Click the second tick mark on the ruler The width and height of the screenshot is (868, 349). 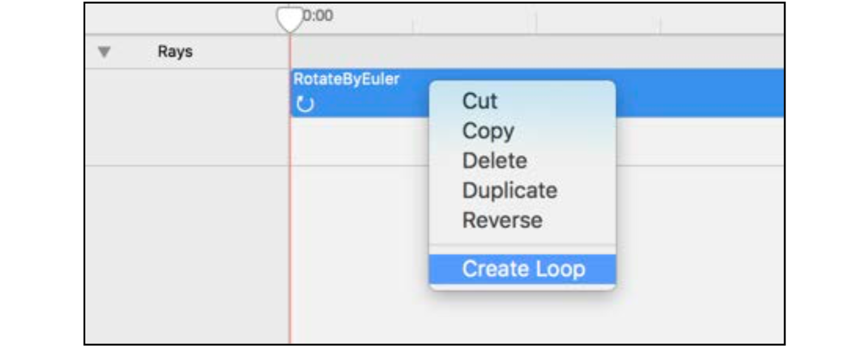pyautogui.click(x=536, y=24)
